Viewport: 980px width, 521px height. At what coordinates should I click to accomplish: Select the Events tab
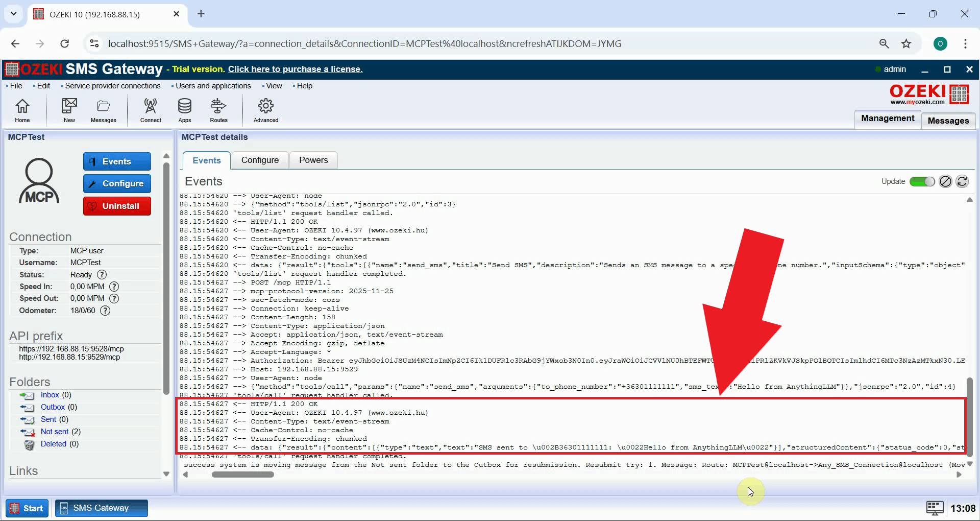click(x=207, y=160)
